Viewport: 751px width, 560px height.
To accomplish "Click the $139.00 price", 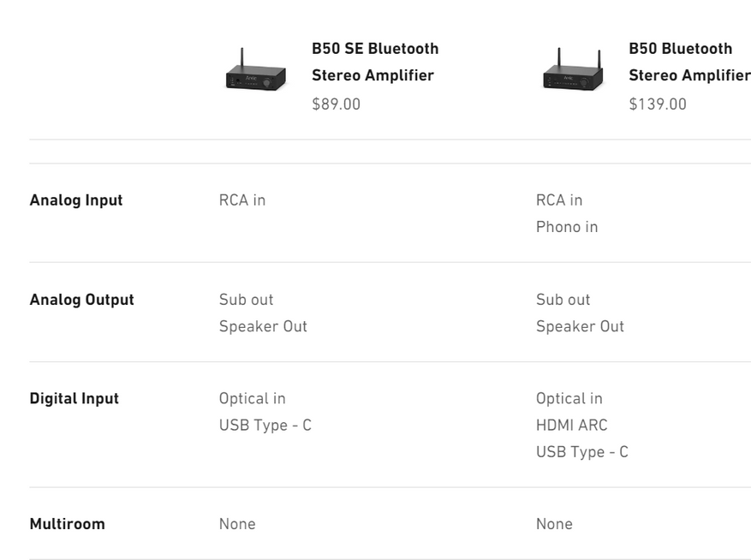I will pyautogui.click(x=657, y=104).
